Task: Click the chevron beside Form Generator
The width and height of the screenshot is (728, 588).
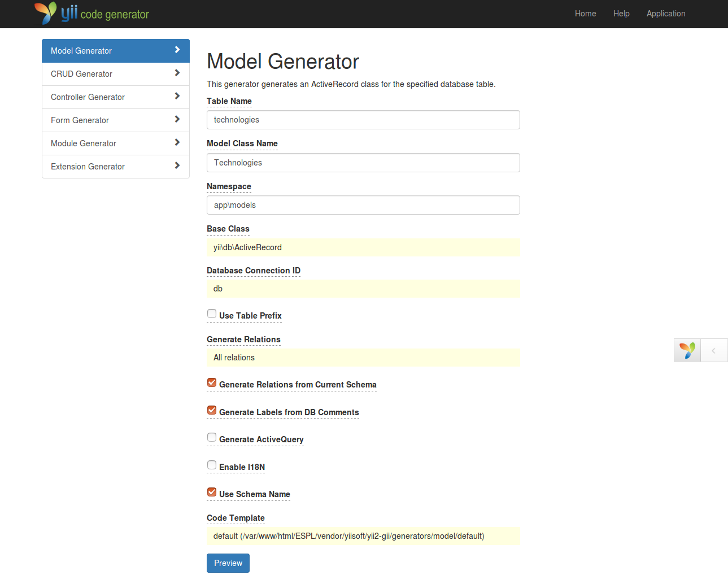Action: [177, 120]
